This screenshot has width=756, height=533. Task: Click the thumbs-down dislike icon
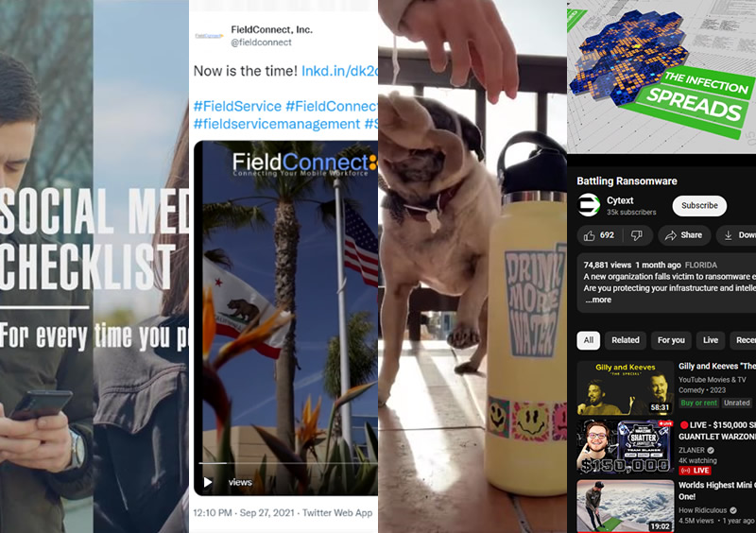pyautogui.click(x=636, y=235)
